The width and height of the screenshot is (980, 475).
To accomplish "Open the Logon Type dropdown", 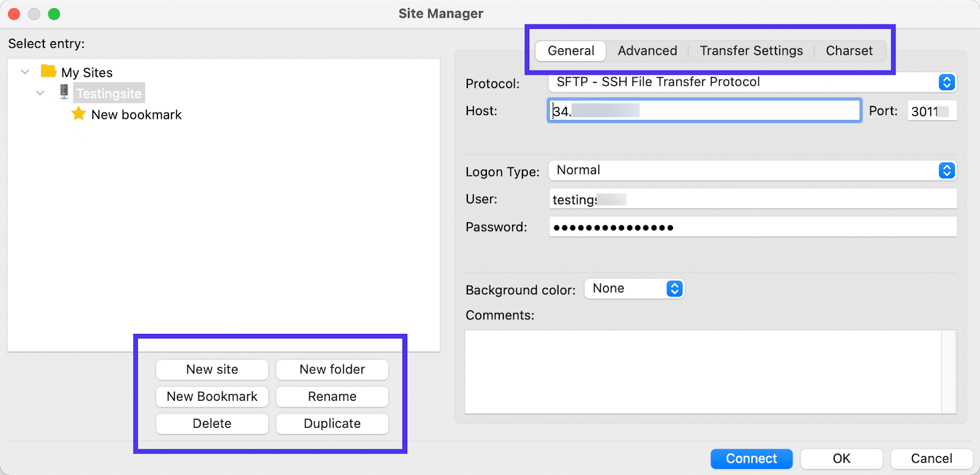I will pyautogui.click(x=946, y=170).
